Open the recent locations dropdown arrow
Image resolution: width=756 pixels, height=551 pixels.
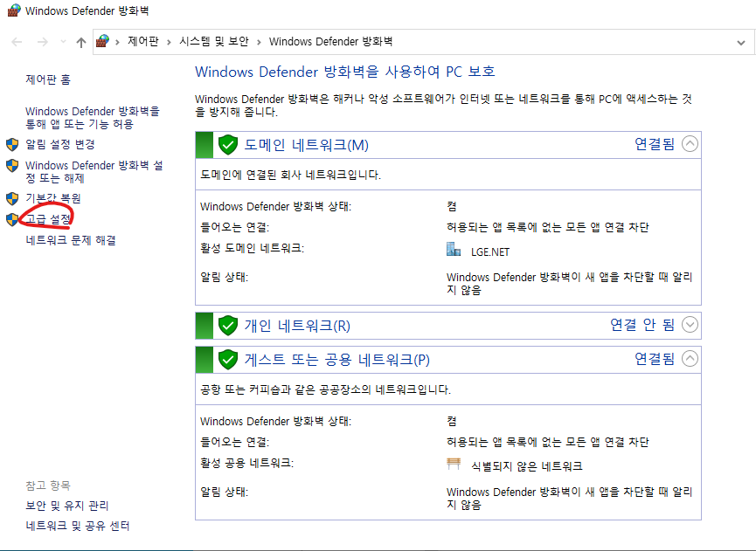63,42
